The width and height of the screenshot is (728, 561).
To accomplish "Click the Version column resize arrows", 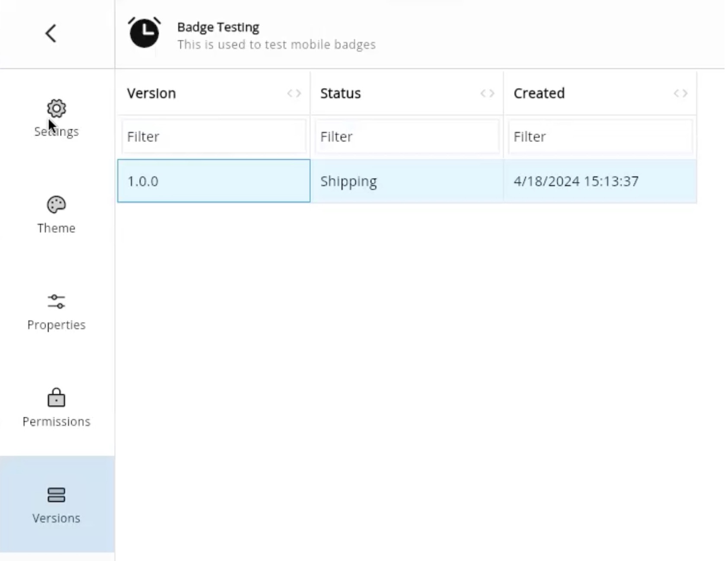I will click(294, 93).
